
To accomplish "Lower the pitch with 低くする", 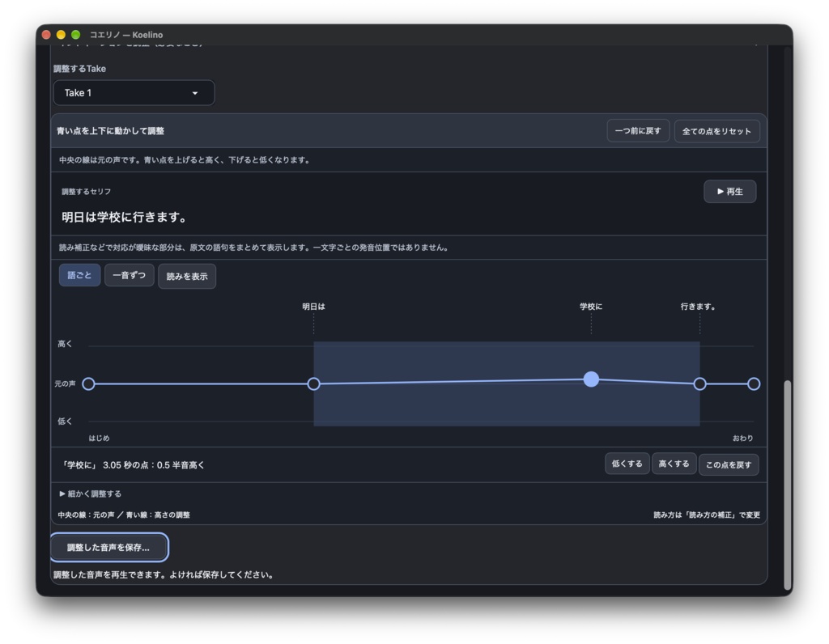I will point(627,464).
